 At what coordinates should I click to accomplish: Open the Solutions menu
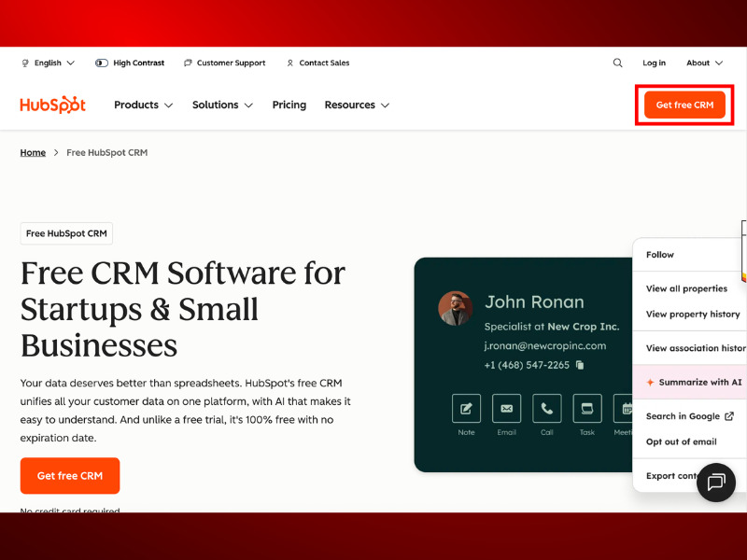click(222, 105)
